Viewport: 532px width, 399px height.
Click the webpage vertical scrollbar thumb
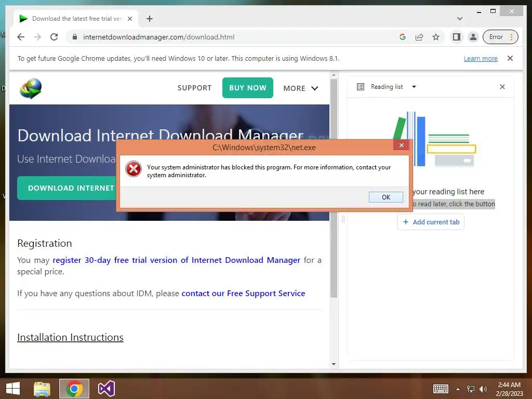click(x=334, y=188)
